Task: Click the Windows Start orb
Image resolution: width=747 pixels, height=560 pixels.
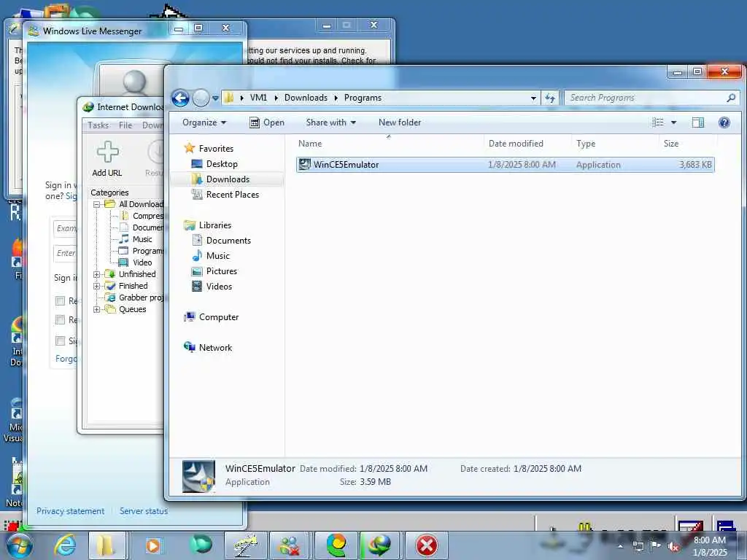Action: [x=20, y=545]
